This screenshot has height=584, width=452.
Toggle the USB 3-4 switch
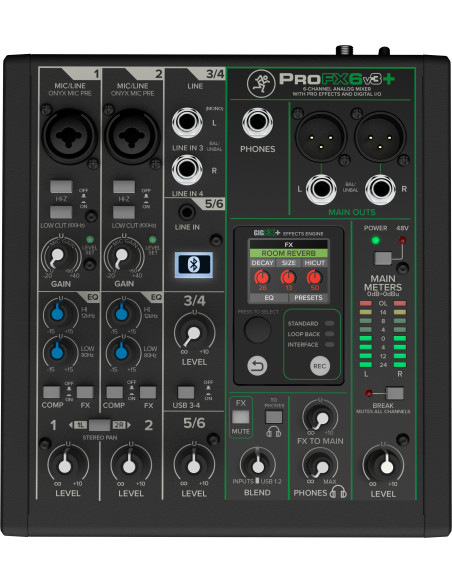pyautogui.click(x=186, y=392)
